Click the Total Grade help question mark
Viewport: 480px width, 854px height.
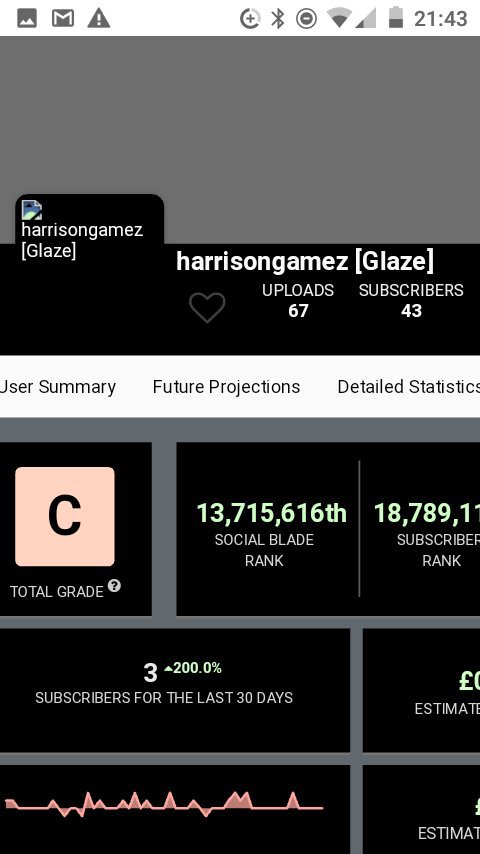point(114,586)
